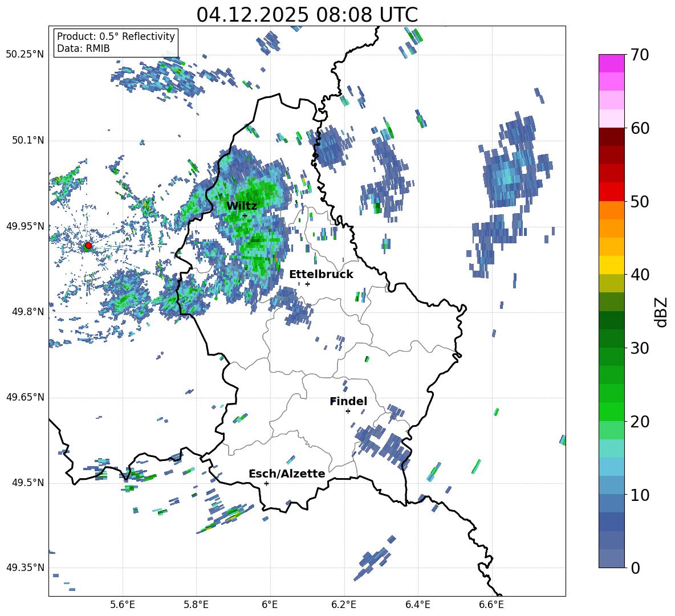The height and width of the screenshot is (616, 675).
Task: Click the colorbar tick value 20
Action: [x=640, y=422]
